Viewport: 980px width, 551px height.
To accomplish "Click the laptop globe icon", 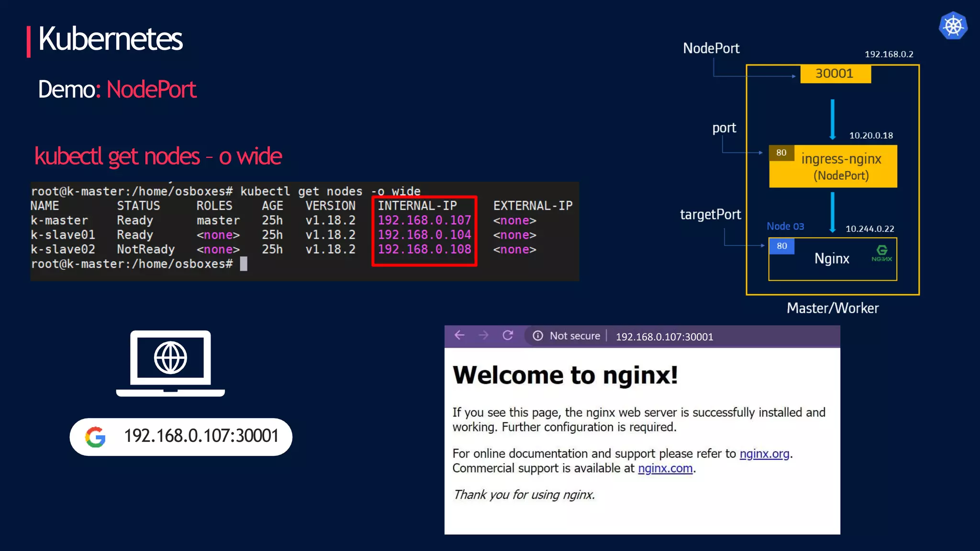I will [x=170, y=358].
